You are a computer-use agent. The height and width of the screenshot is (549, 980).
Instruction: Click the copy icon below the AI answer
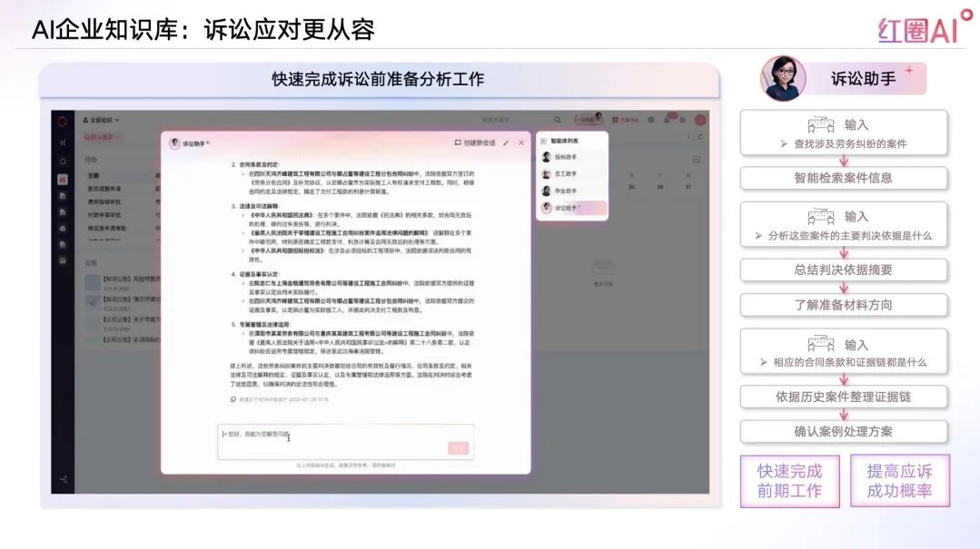233,398
